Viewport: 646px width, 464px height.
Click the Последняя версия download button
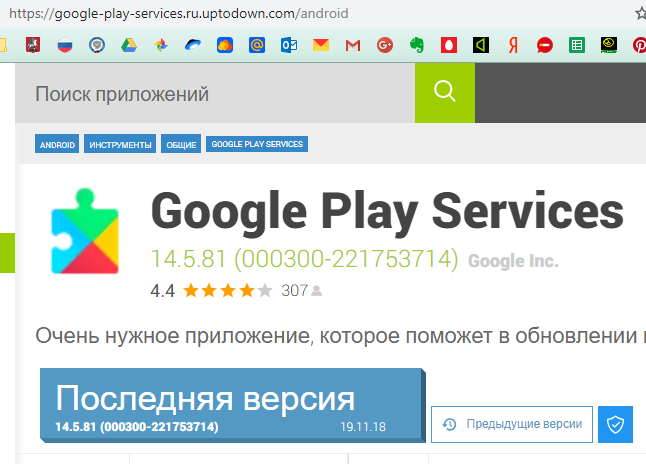pyautogui.click(x=232, y=405)
